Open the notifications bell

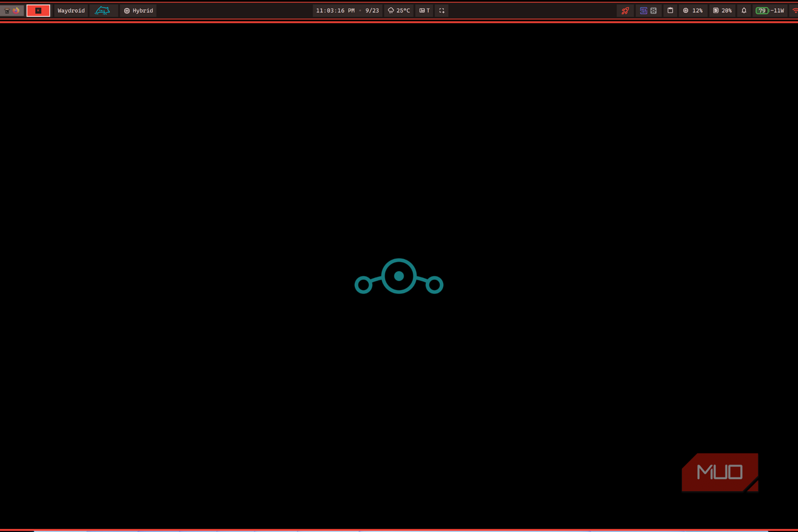[744, 11]
